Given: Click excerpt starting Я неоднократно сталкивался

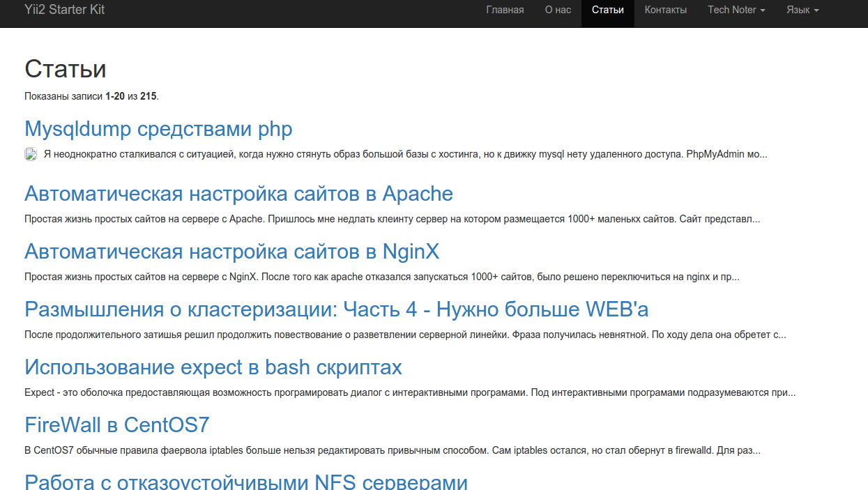Looking at the screenshot, I should [405, 154].
